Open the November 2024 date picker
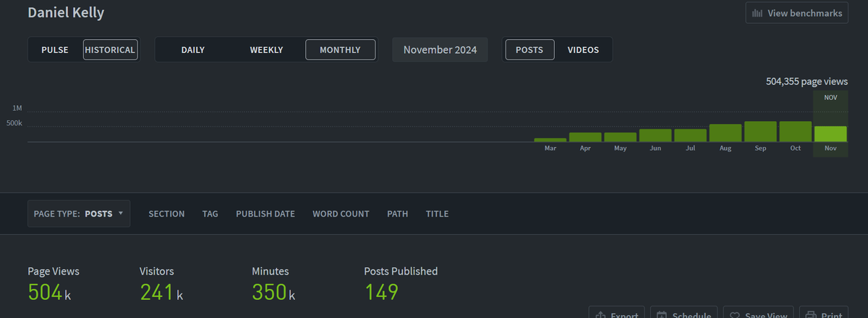The image size is (868, 318). 440,50
